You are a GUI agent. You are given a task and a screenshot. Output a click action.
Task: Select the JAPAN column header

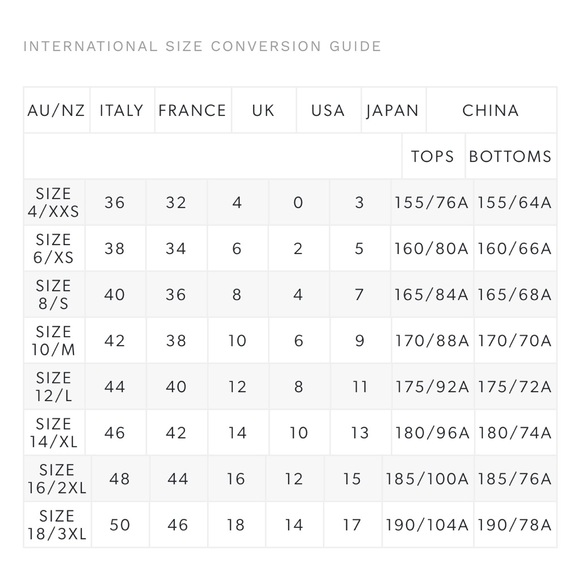(x=393, y=110)
